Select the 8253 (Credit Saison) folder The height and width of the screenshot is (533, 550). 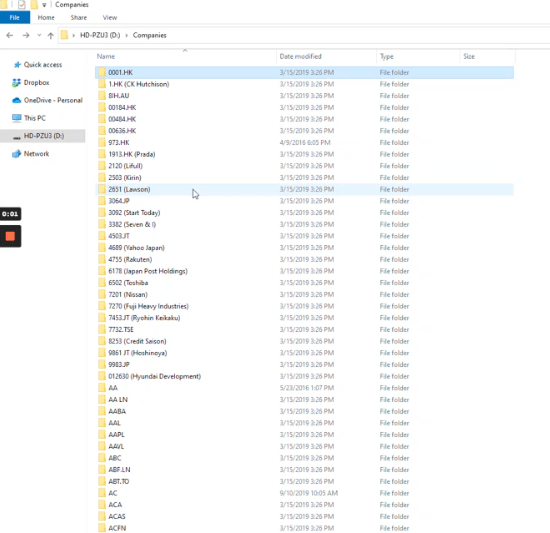pyautogui.click(x=138, y=341)
